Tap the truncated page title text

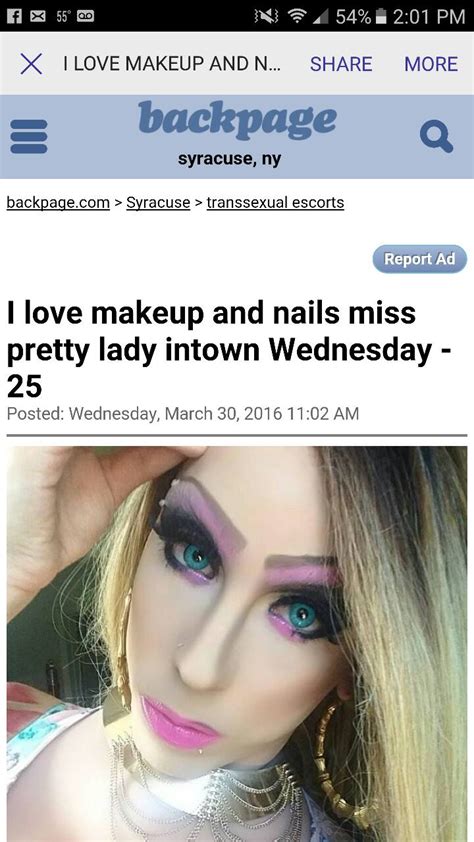(x=171, y=64)
